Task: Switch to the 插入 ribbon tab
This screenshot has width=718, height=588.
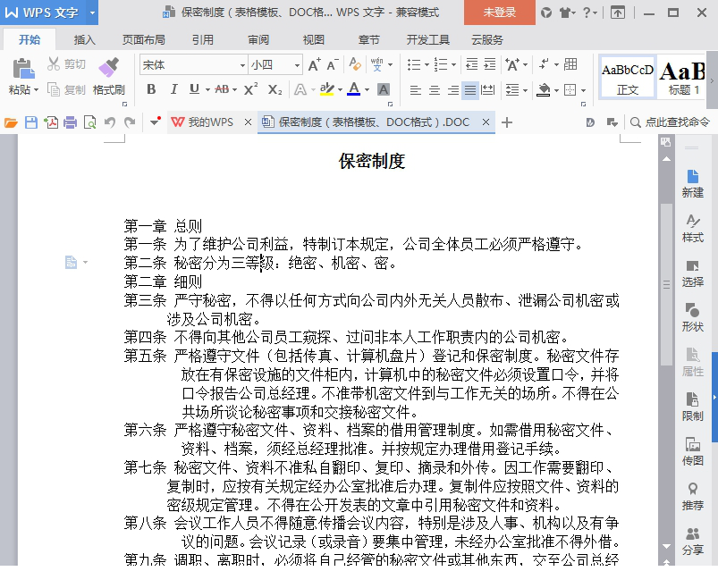Action: [85, 40]
